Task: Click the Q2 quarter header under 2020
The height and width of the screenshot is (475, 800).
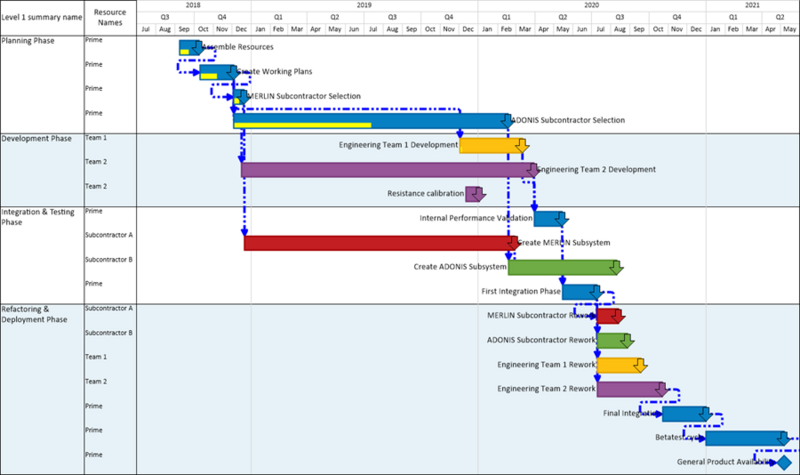Action: [x=563, y=17]
